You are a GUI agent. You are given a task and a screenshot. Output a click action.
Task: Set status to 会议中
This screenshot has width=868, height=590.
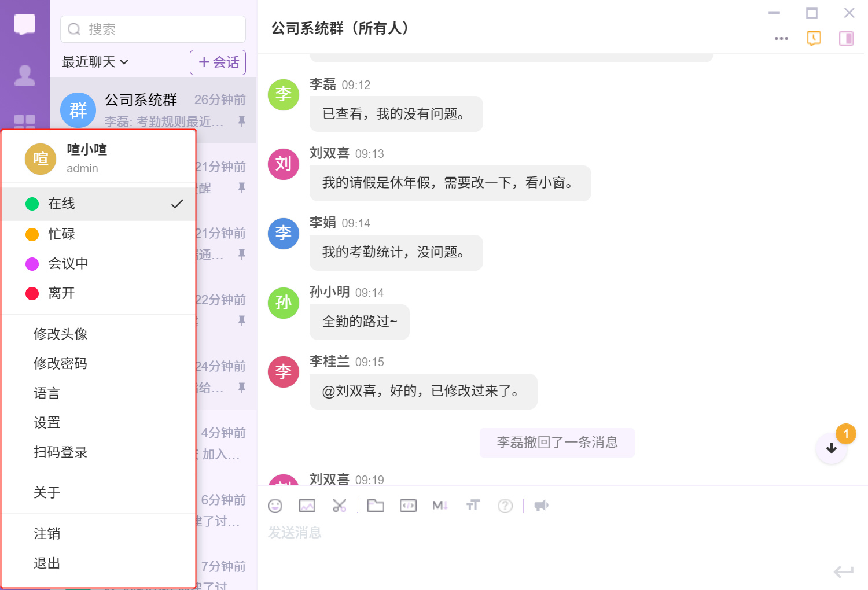click(68, 264)
